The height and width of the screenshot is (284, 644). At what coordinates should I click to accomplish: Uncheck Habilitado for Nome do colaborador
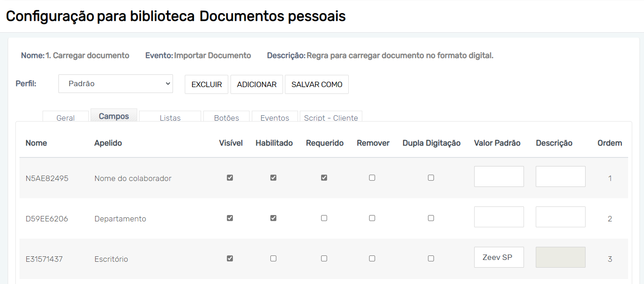click(x=273, y=178)
